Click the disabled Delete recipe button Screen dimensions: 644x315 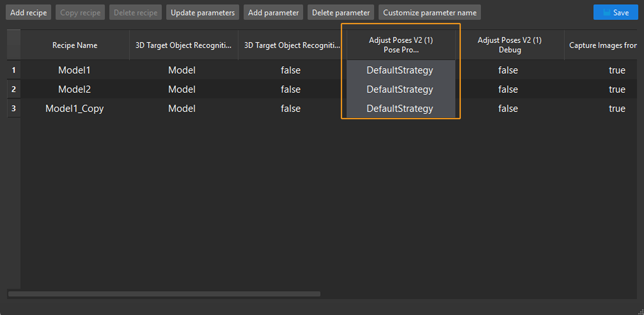[x=135, y=12]
